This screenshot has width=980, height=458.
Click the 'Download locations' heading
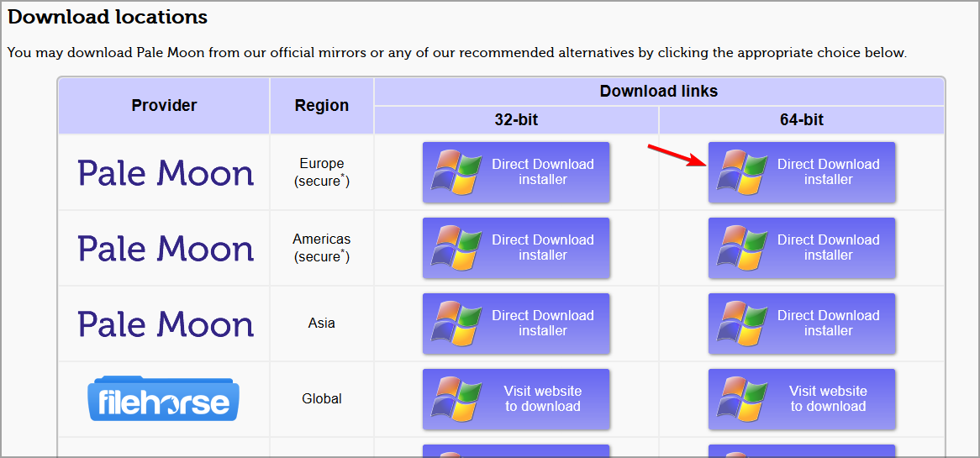point(108,18)
